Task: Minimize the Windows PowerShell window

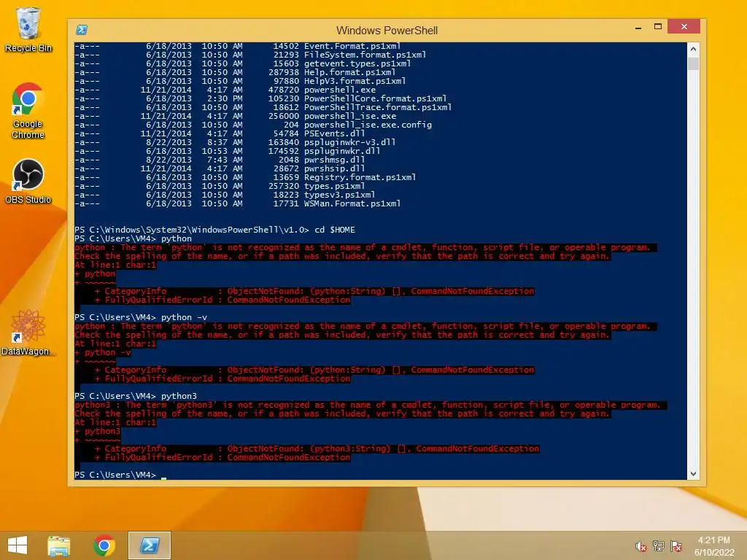Action: pyautogui.click(x=638, y=27)
